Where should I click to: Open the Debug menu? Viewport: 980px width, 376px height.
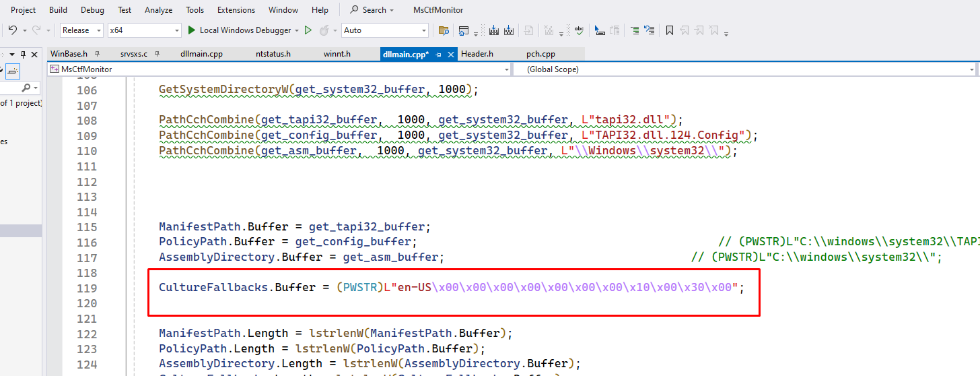(93, 10)
